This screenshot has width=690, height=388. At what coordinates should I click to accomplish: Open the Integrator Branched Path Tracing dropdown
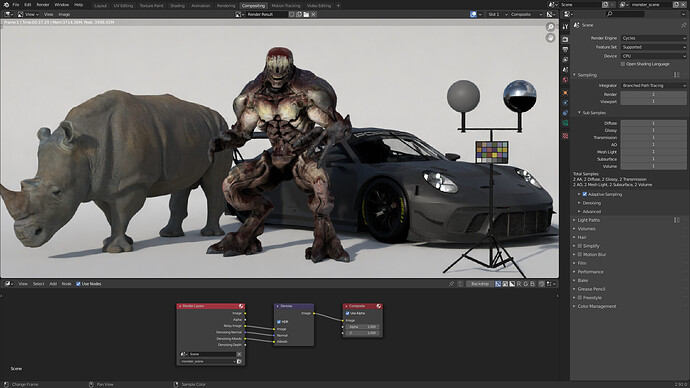(x=653, y=86)
